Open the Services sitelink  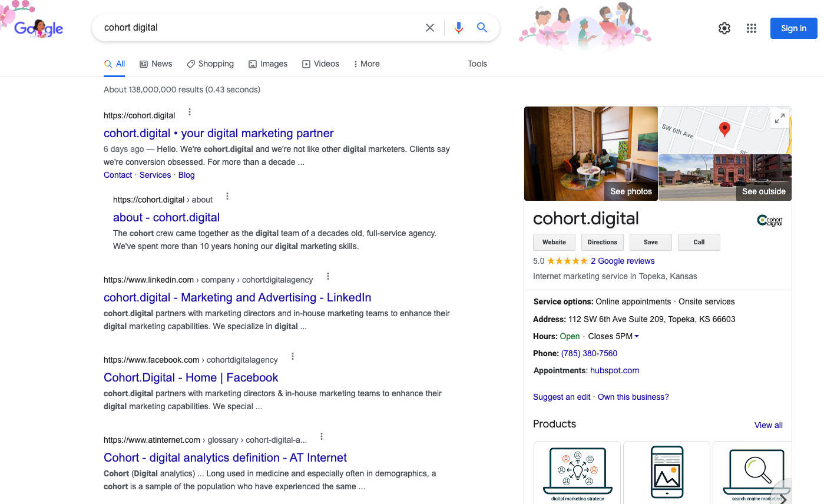pos(155,175)
